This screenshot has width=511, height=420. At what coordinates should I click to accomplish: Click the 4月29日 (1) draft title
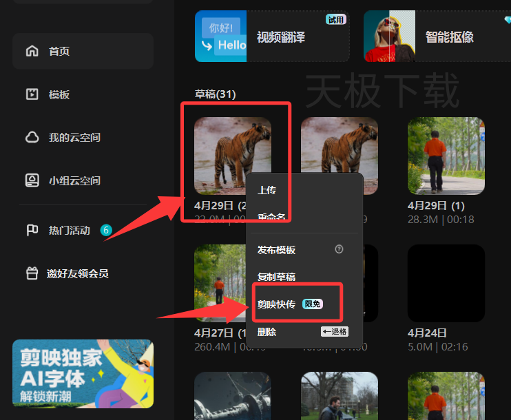point(436,206)
